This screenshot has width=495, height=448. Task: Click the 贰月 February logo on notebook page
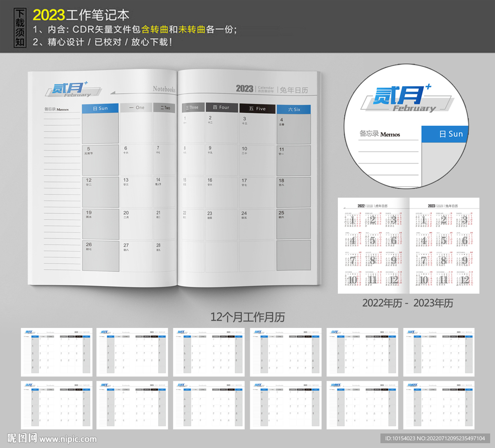[x=73, y=90]
